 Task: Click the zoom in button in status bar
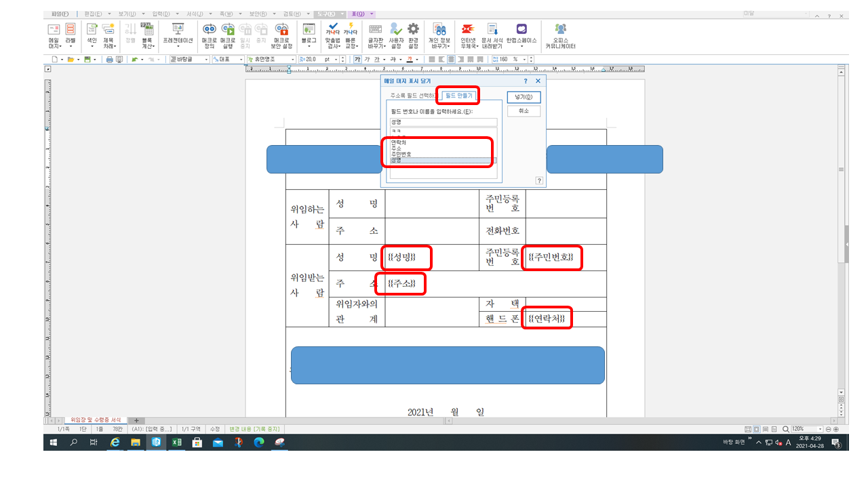(835, 429)
